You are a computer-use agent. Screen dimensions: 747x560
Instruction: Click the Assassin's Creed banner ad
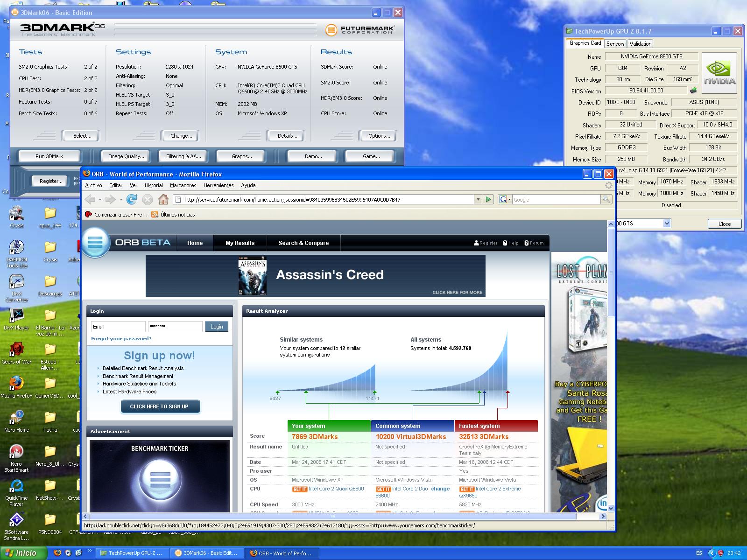pos(316,275)
